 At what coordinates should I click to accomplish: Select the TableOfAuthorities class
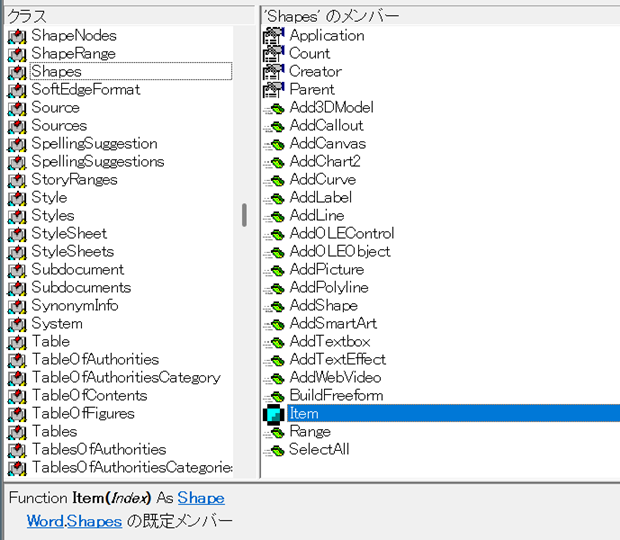point(96,359)
